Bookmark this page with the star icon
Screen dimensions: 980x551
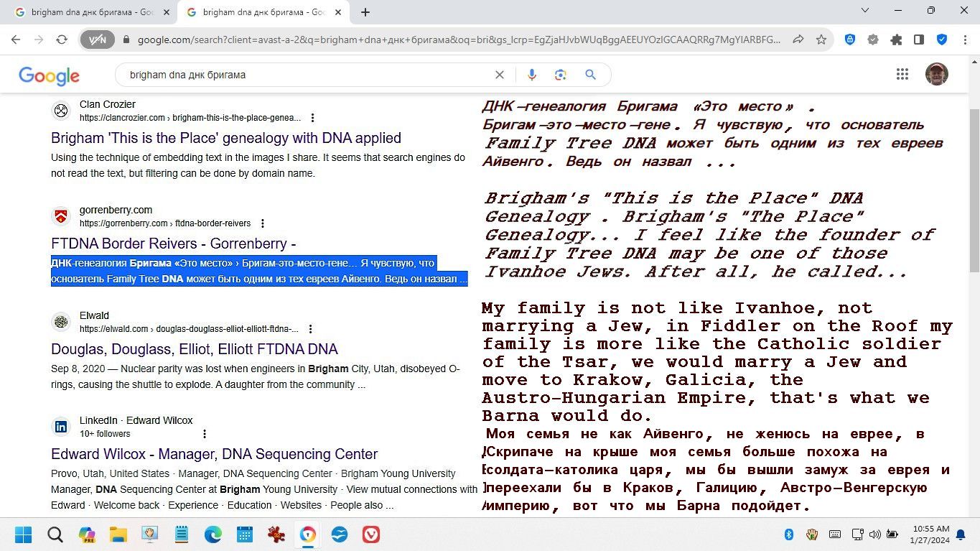821,40
